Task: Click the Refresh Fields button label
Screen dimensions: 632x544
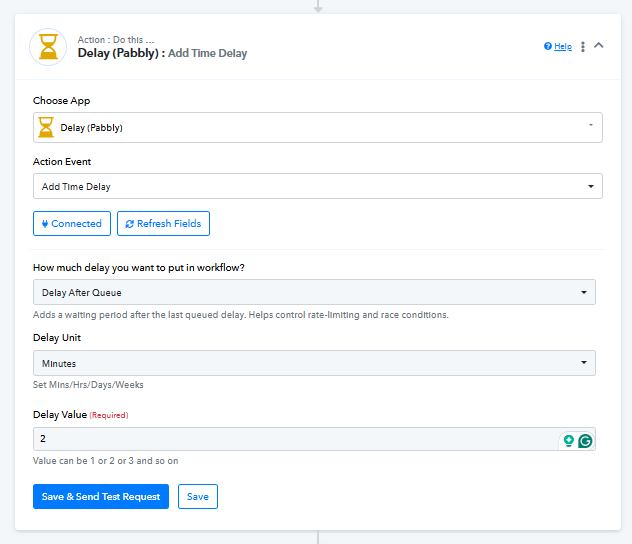Action: [x=169, y=224]
